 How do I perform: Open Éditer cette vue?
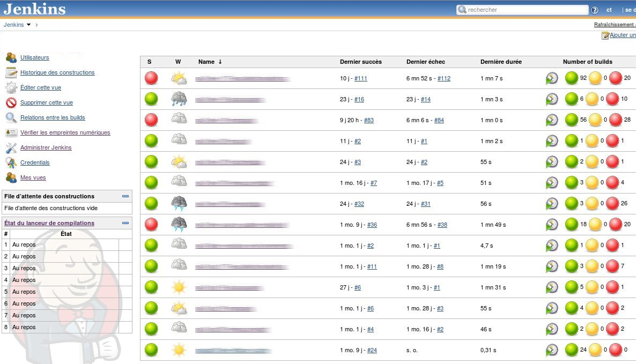coord(41,87)
